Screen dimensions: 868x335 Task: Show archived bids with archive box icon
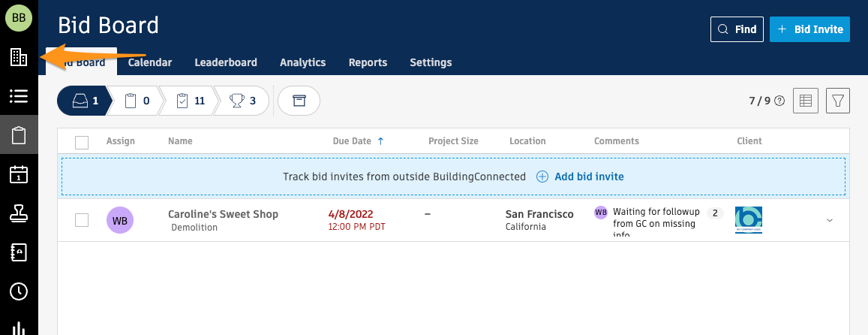point(299,101)
